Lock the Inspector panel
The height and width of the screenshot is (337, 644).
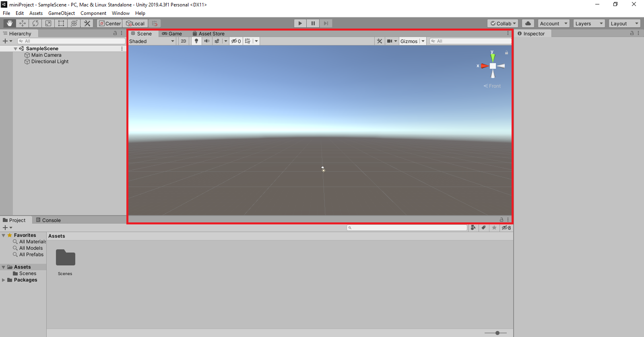(632, 33)
